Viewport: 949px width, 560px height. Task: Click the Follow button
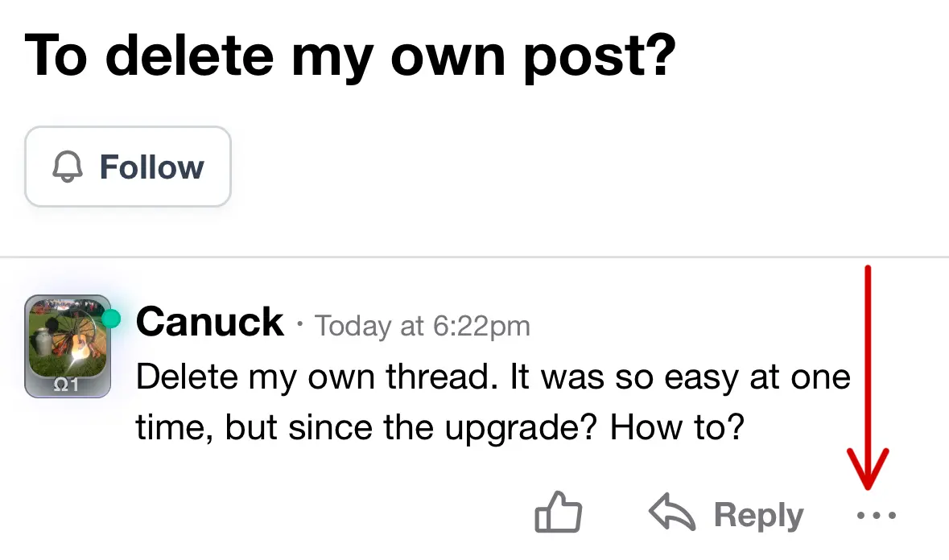[128, 167]
